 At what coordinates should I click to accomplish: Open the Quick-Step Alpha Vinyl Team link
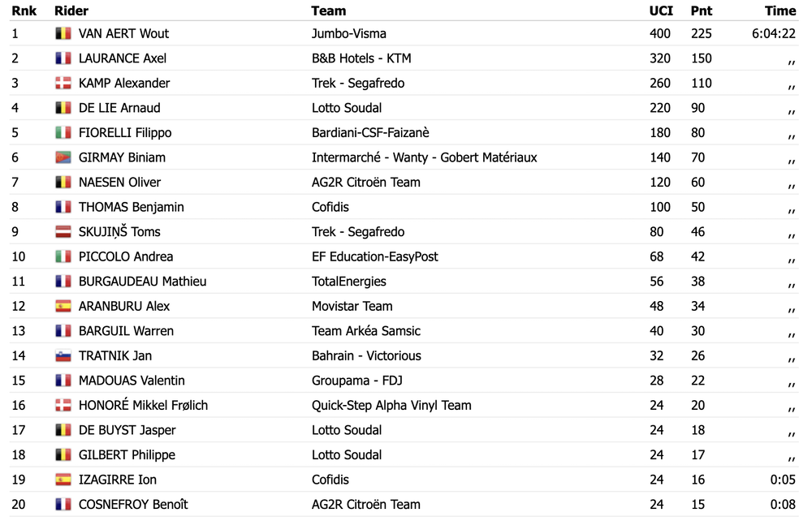(x=391, y=406)
